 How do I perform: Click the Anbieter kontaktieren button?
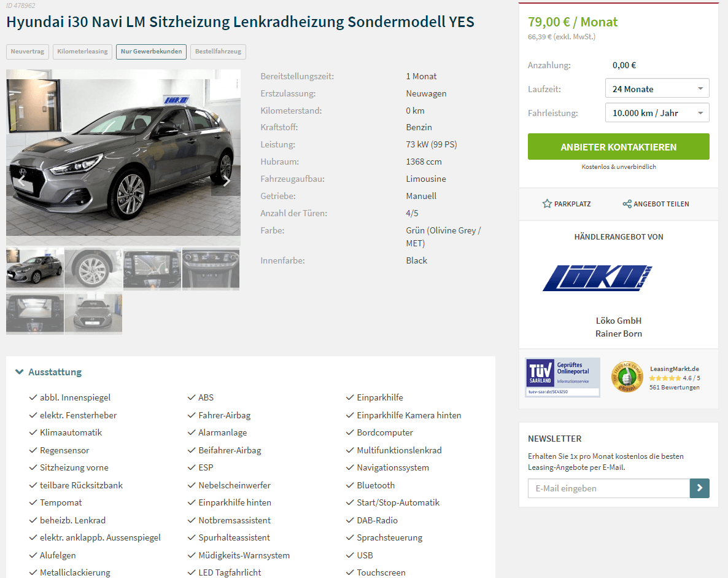click(x=618, y=147)
